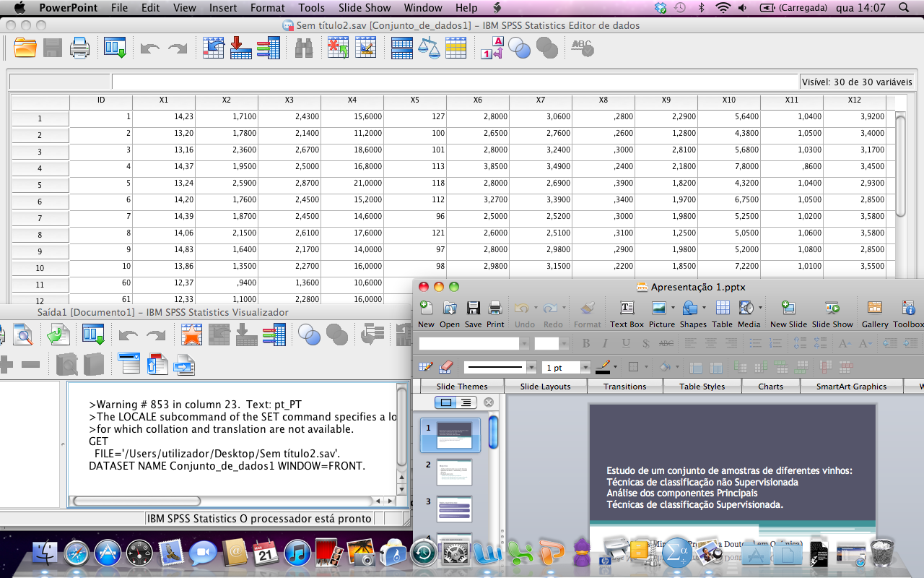Click New Slide in PowerPoint
924x578 pixels.
[x=788, y=314]
